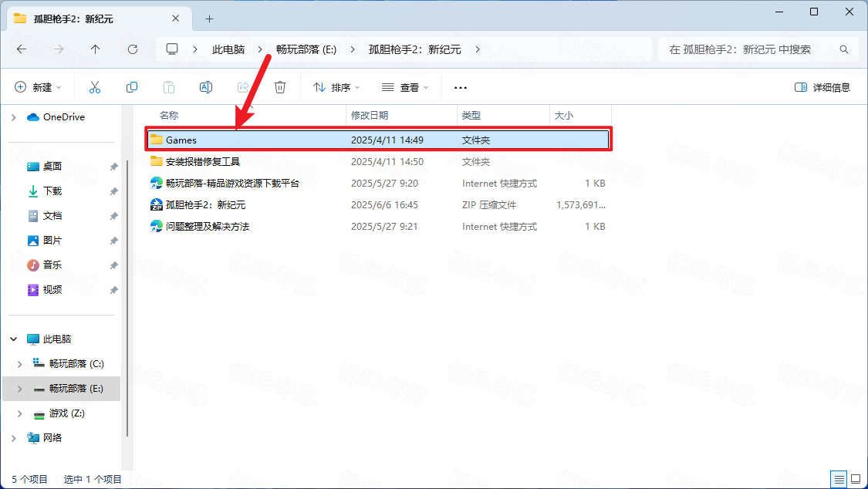Open the 新建 dropdown menu
The image size is (868, 489).
pos(38,87)
